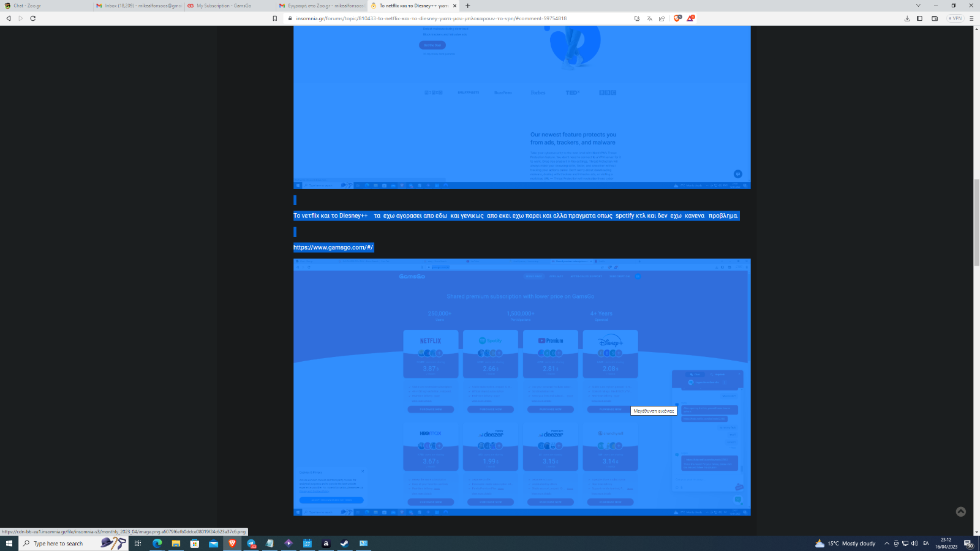Click the post text about netflix and Disney
Image resolution: width=980 pixels, height=551 pixels.
tap(516, 216)
